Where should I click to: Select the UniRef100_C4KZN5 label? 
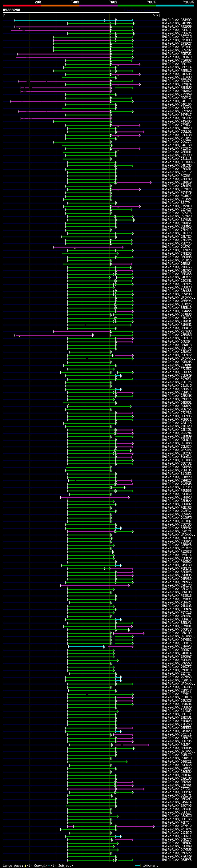177,165
